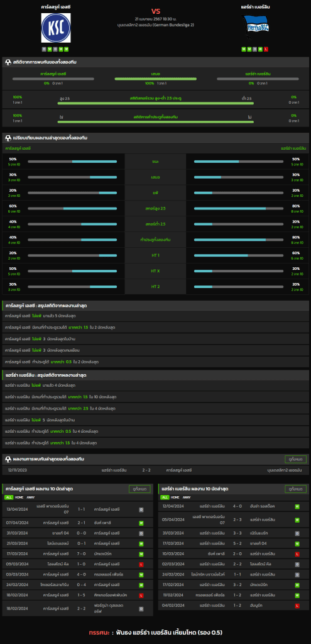This screenshot has width=311, height=644.
Task: Open ดูทั้งหมด for Hertha last 10 matches
Action: click(295, 489)
